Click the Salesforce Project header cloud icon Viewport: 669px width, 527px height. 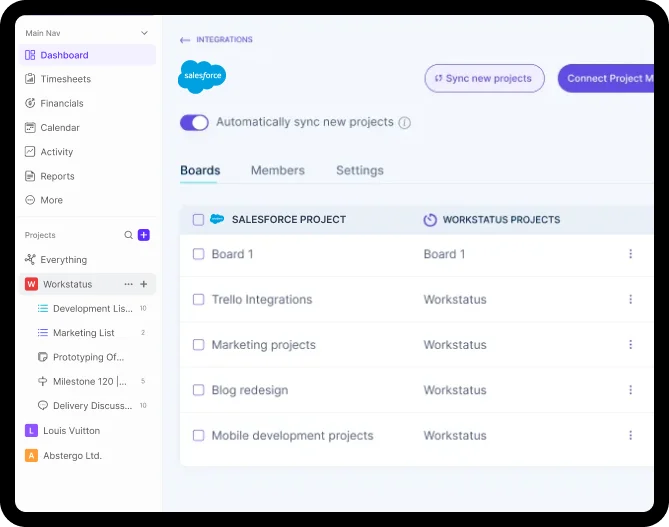pos(217,219)
